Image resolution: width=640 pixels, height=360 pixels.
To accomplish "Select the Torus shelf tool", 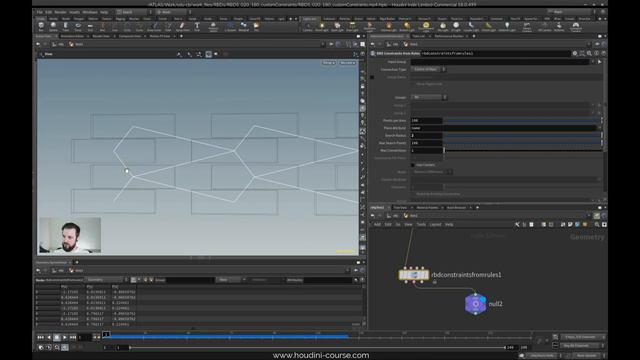I will pos(78,27).
